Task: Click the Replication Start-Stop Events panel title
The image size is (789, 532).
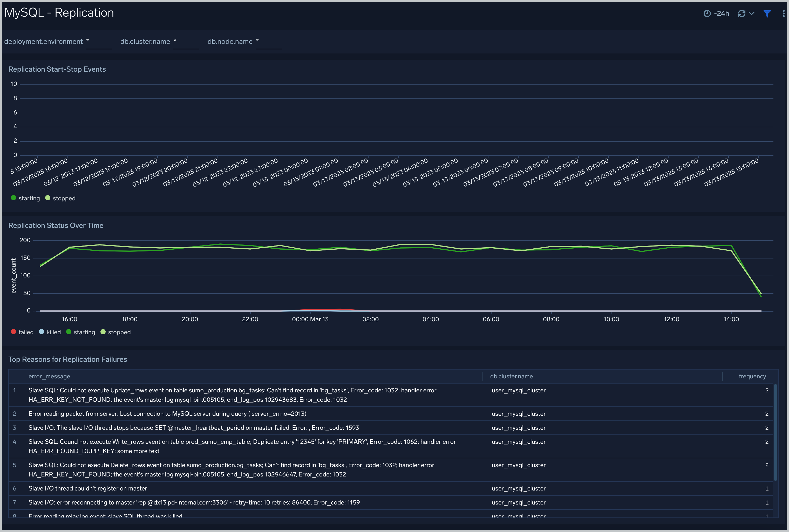Action: pyautogui.click(x=57, y=69)
